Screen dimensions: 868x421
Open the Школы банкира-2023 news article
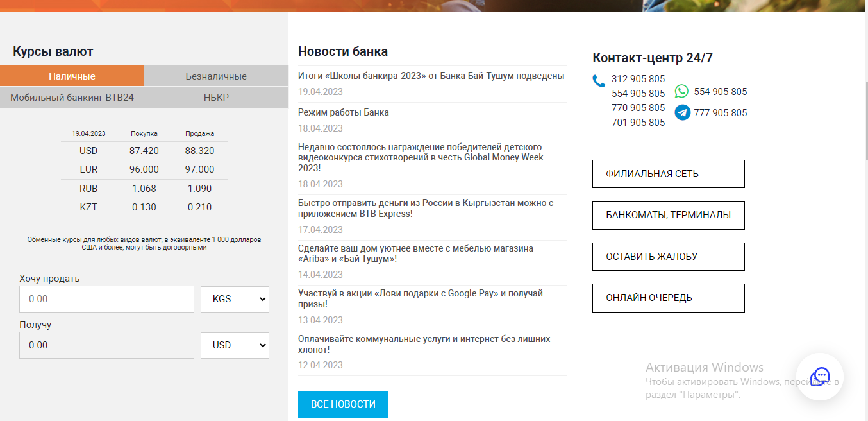click(x=431, y=76)
